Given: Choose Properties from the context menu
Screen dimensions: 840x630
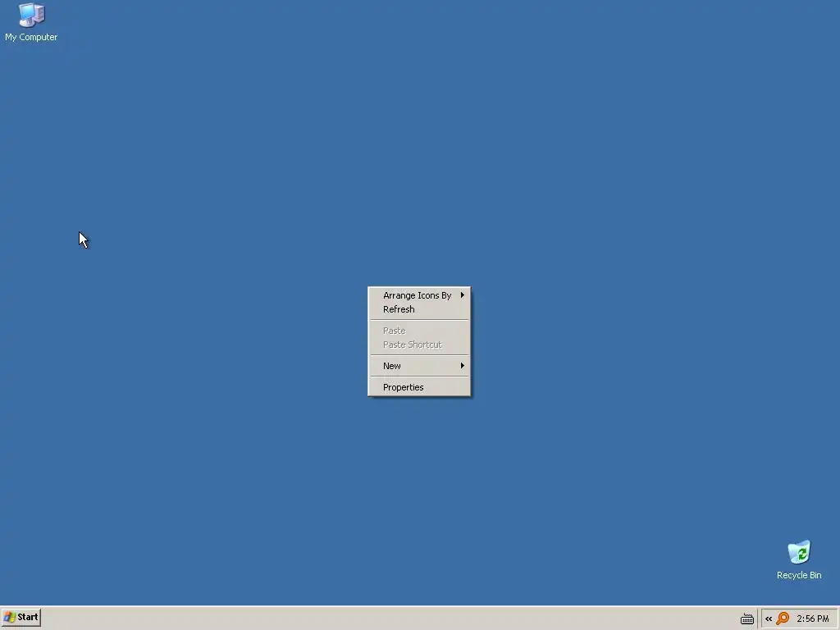Looking at the screenshot, I should [x=419, y=387].
